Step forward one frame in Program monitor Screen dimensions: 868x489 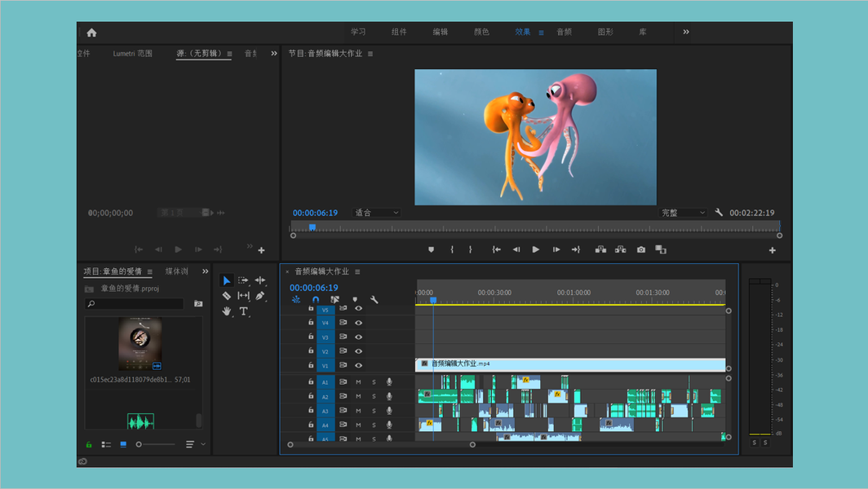pos(556,250)
